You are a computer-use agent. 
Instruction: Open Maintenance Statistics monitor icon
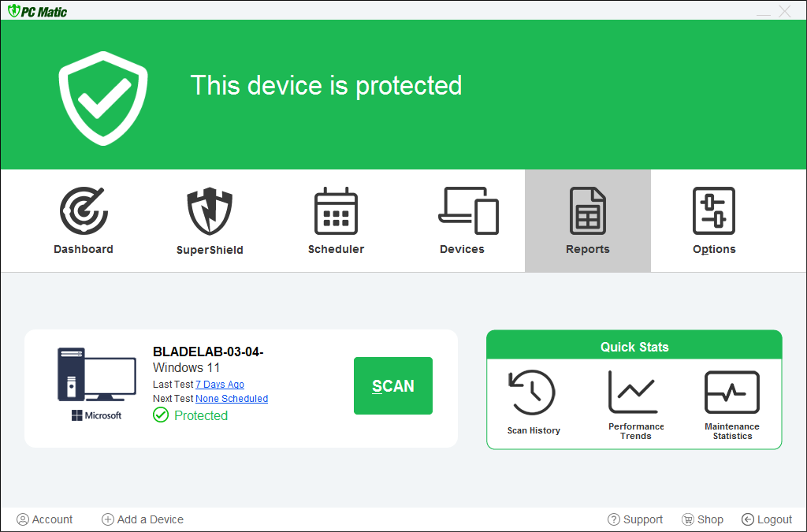[x=732, y=392]
